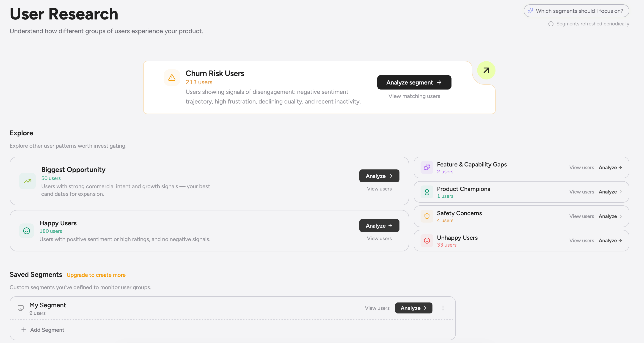Click the Product Champions title
The image size is (644, 343).
coord(463,189)
